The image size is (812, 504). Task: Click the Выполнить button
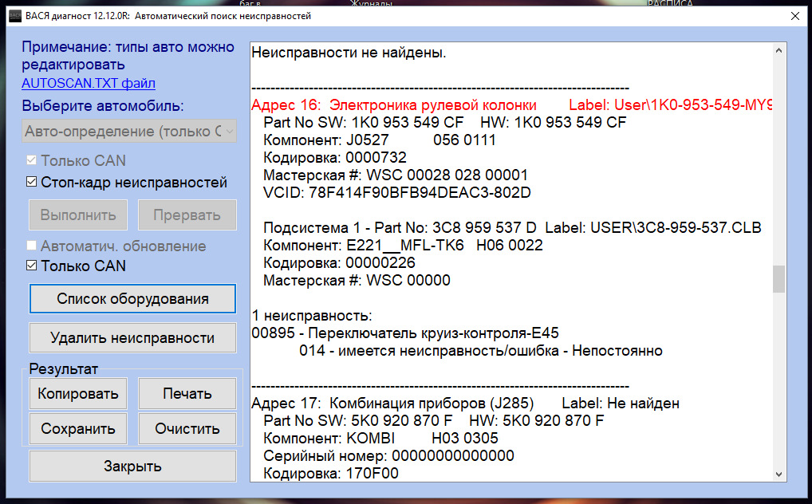click(x=78, y=215)
